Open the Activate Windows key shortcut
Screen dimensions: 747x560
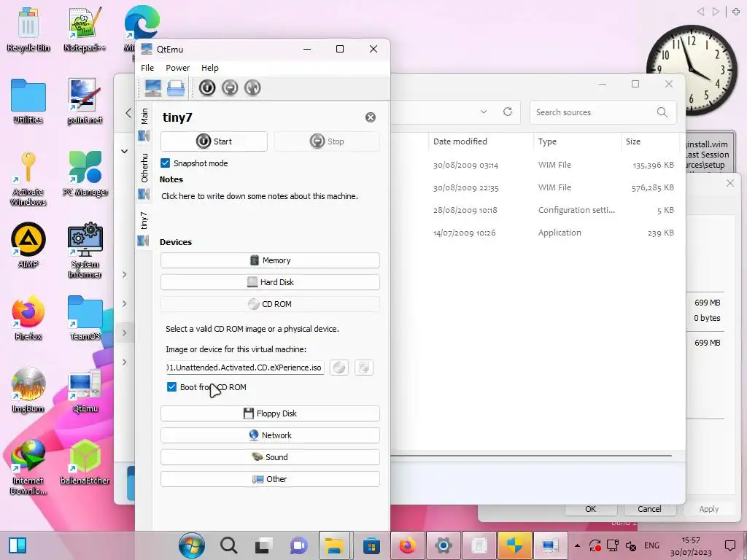[28, 179]
